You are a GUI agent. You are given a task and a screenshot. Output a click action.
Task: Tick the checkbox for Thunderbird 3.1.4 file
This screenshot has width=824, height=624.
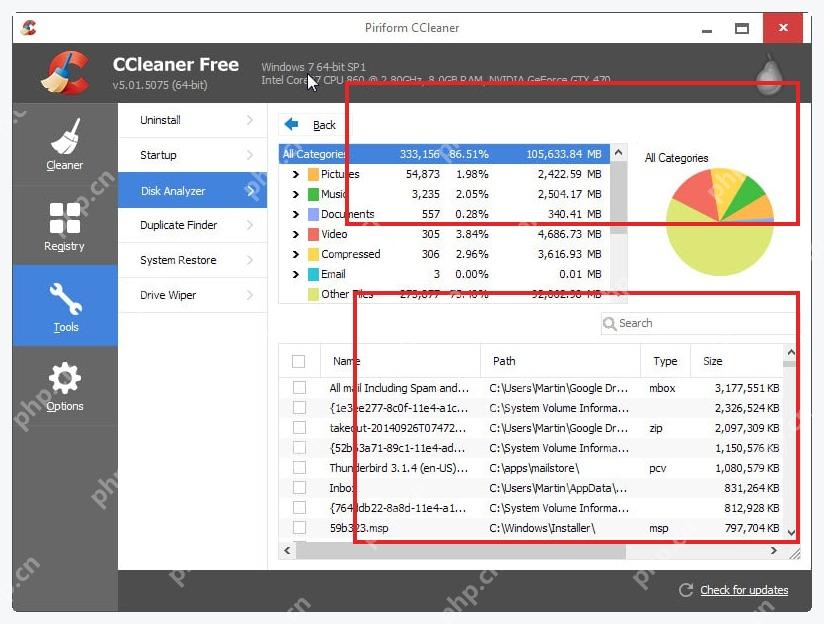(300, 467)
